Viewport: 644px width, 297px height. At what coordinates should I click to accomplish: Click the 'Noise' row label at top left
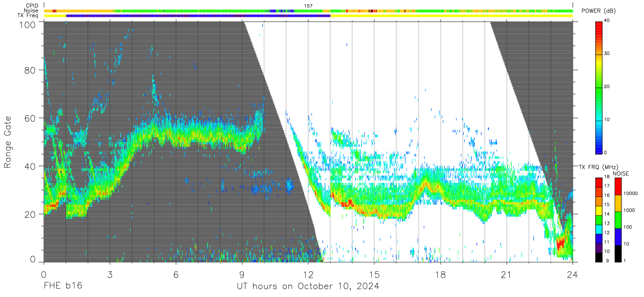31,10
